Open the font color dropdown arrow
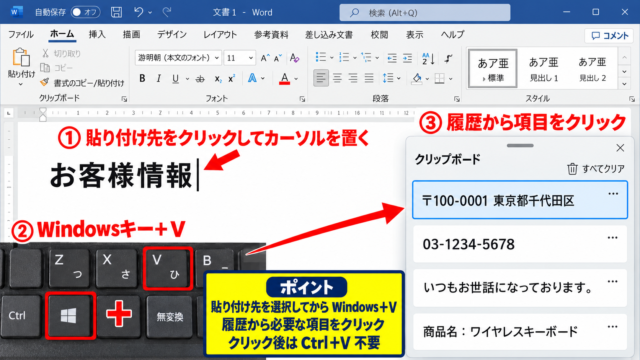The width and height of the screenshot is (640, 360). 296,79
